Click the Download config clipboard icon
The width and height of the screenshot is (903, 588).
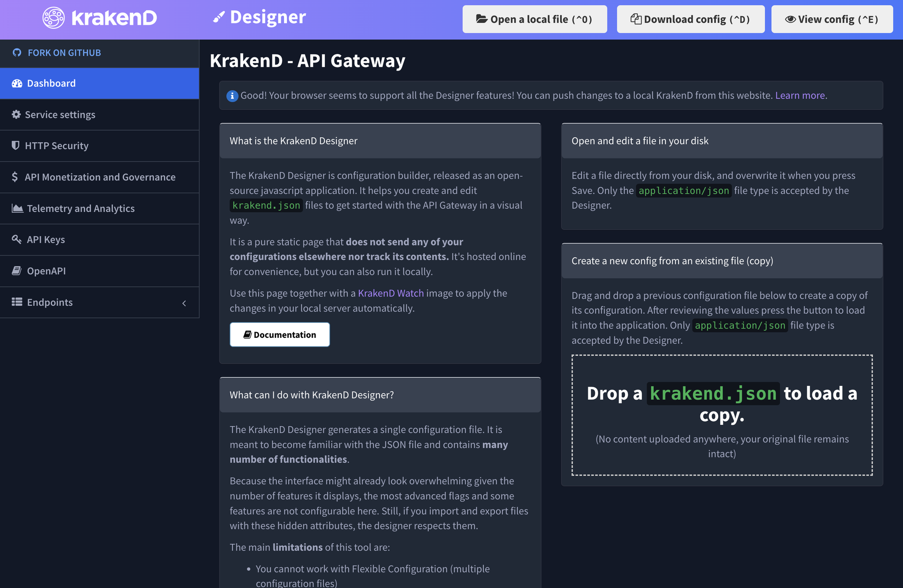[x=636, y=19]
